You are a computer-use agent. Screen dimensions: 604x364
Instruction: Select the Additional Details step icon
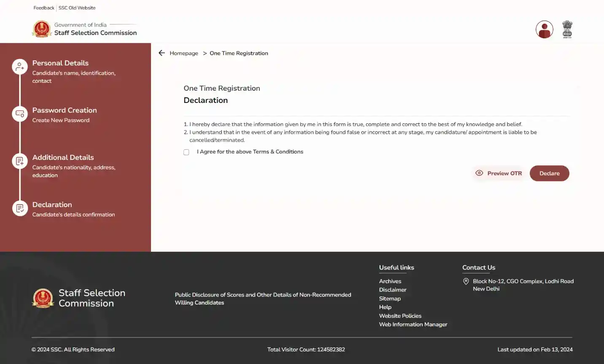pos(20,161)
